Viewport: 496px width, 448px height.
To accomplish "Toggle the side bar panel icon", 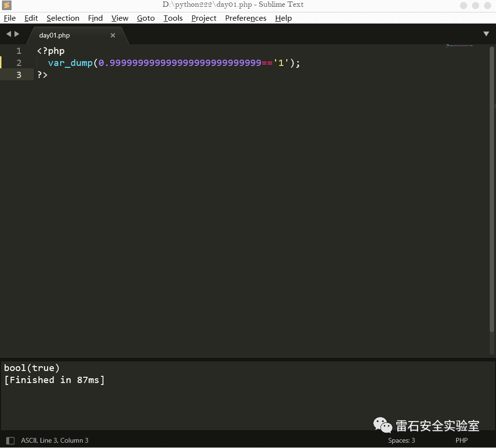I will 10,440.
